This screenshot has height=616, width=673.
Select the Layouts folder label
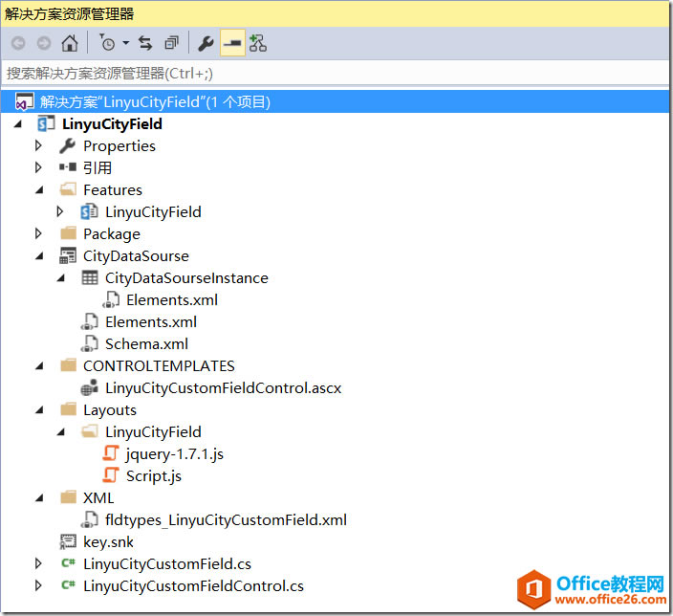(x=110, y=410)
